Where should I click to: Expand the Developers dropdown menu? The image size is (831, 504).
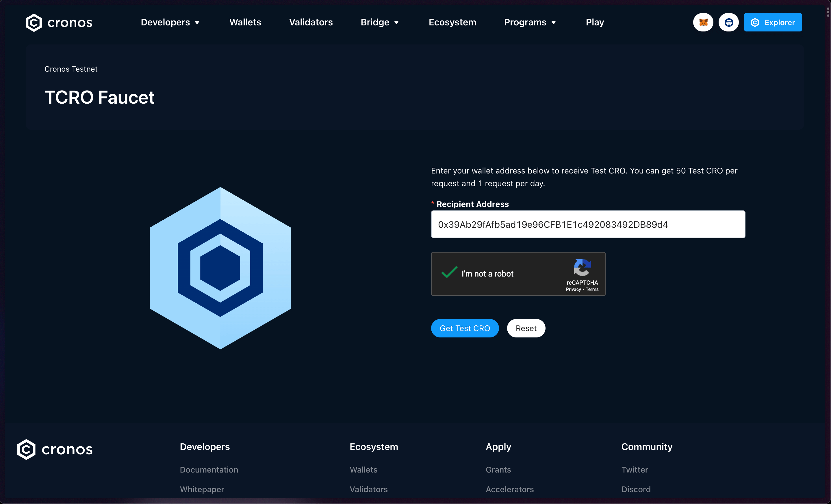click(x=170, y=22)
